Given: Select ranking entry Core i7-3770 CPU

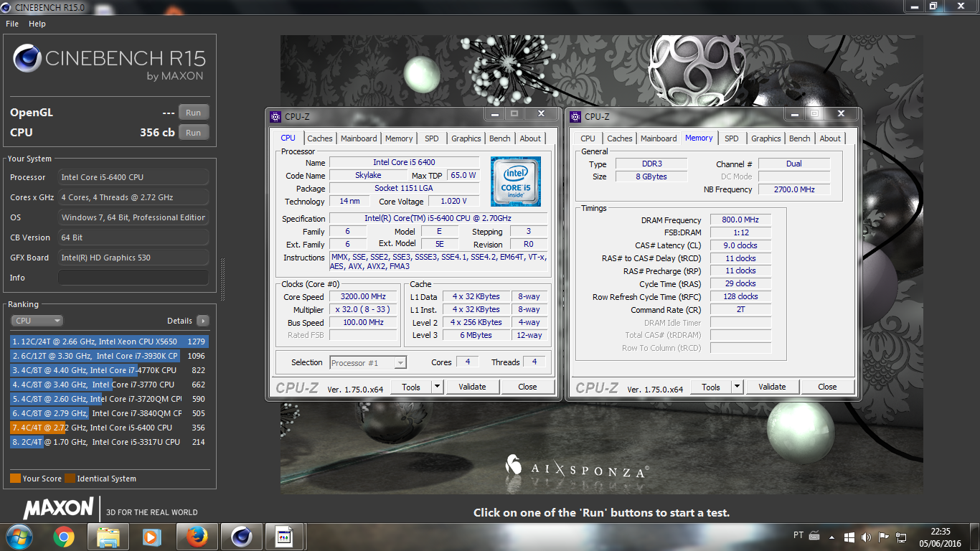Looking at the screenshot, I should [109, 385].
